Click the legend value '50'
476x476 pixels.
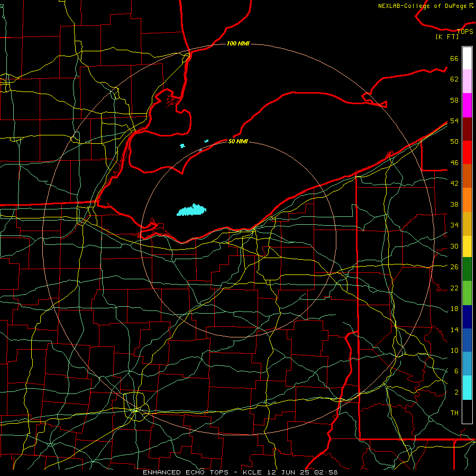454,142
